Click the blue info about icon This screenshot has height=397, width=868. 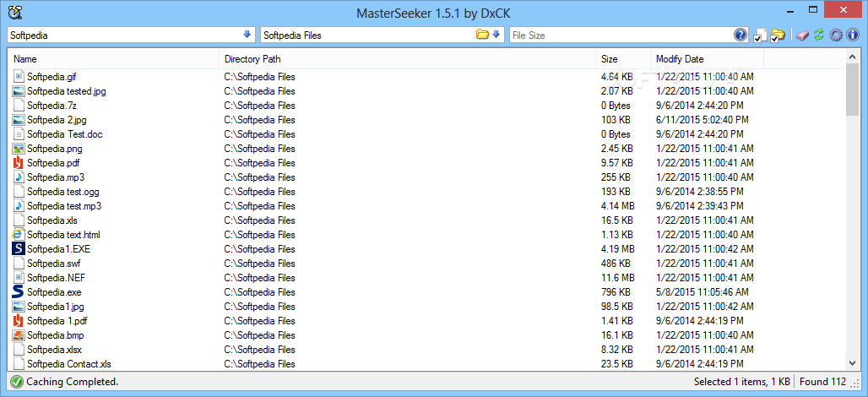click(x=853, y=35)
